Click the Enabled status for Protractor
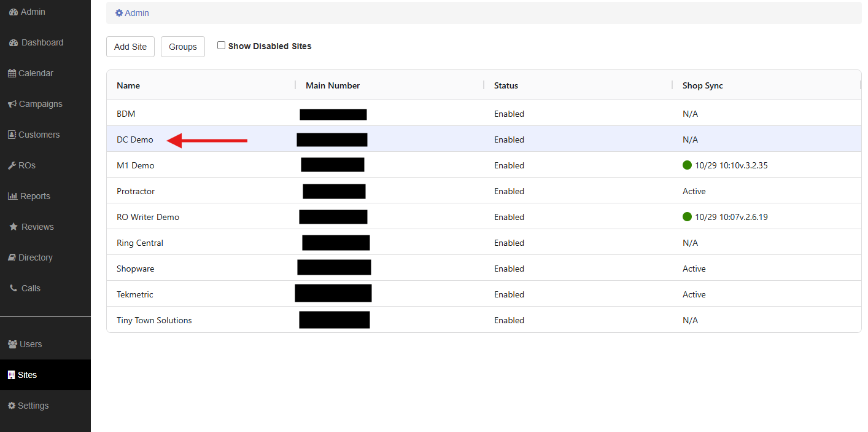Viewport: 868px width, 432px height. coord(509,191)
